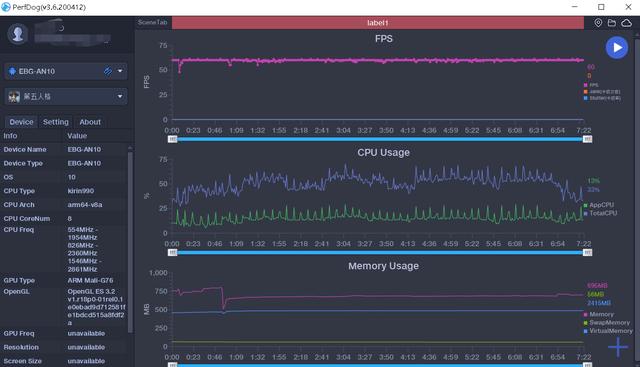Click the location pin icon in top toolbar

pos(598,23)
